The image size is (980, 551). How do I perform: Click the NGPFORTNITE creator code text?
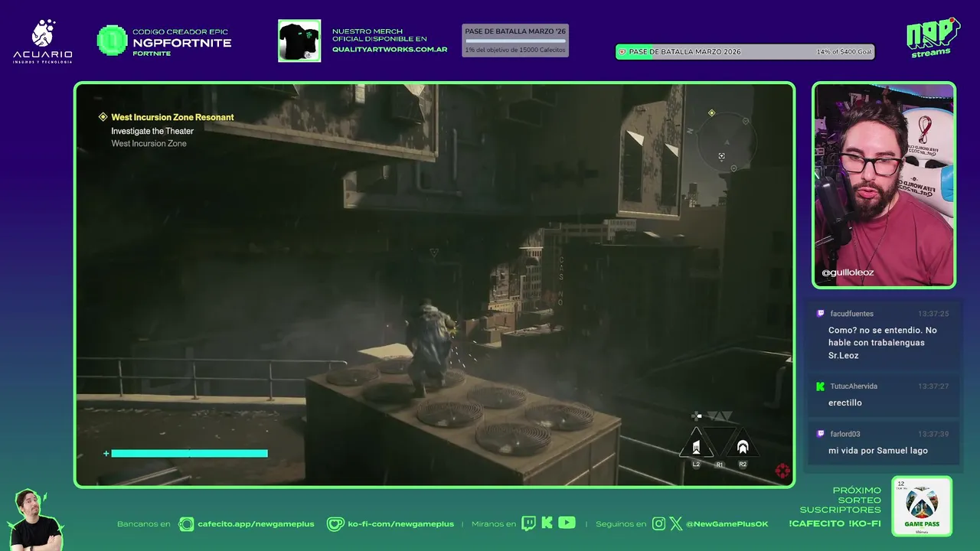182,43
